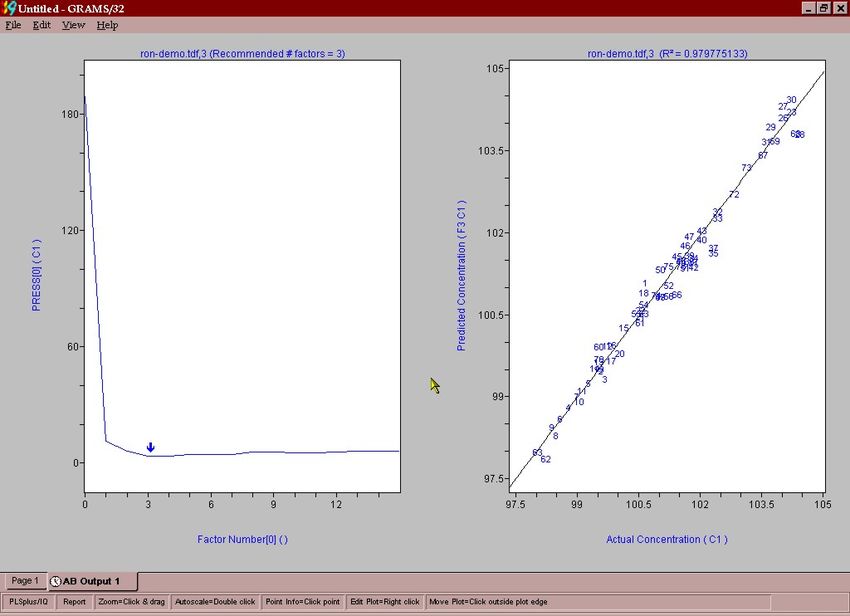The image size is (850, 616).
Task: Click the 120 tick label on PRESS axis
Action: (70, 230)
